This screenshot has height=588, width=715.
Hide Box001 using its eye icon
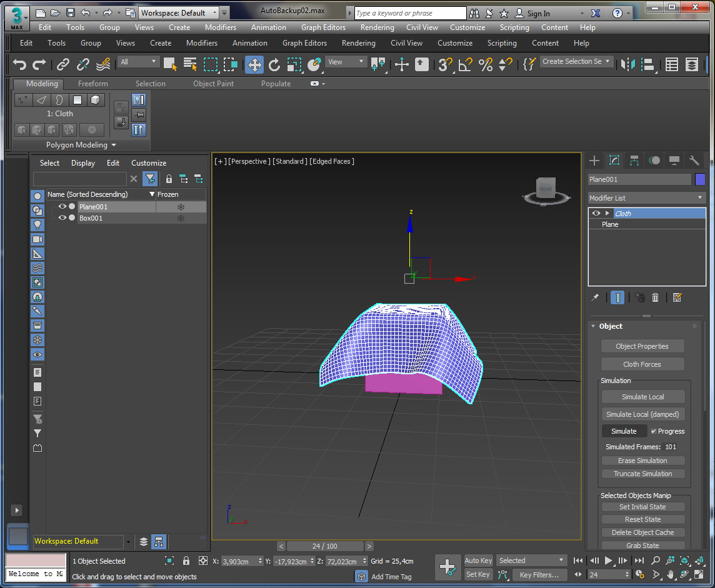point(62,218)
